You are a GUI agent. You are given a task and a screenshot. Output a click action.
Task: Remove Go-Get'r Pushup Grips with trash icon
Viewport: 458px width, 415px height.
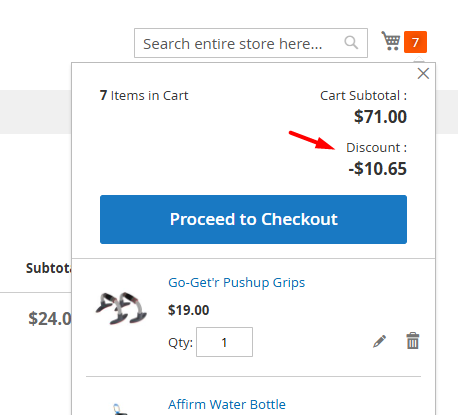click(413, 341)
